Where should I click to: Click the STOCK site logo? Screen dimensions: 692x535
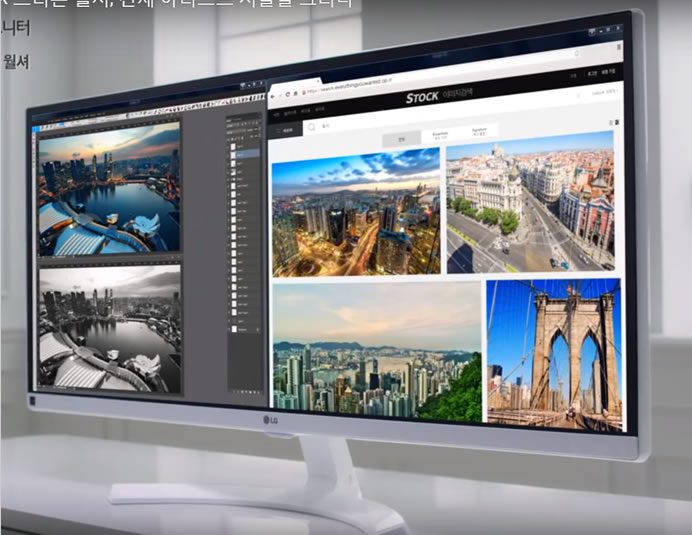(x=422, y=97)
